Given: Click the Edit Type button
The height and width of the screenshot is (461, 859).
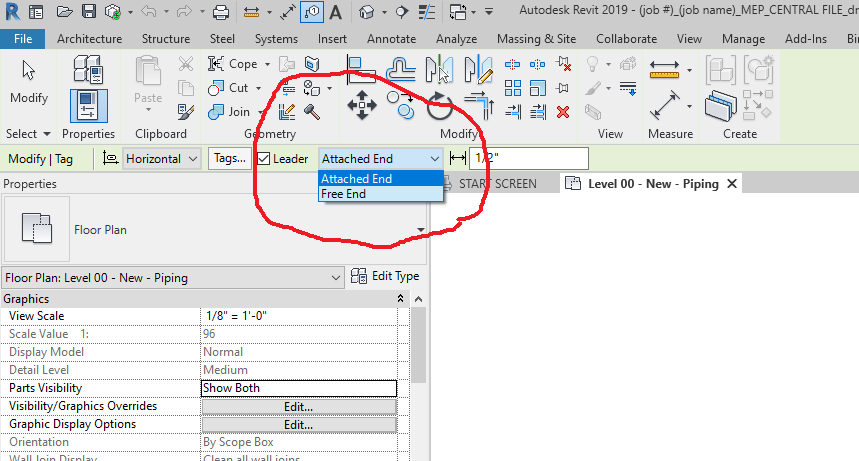Looking at the screenshot, I should coord(385,276).
